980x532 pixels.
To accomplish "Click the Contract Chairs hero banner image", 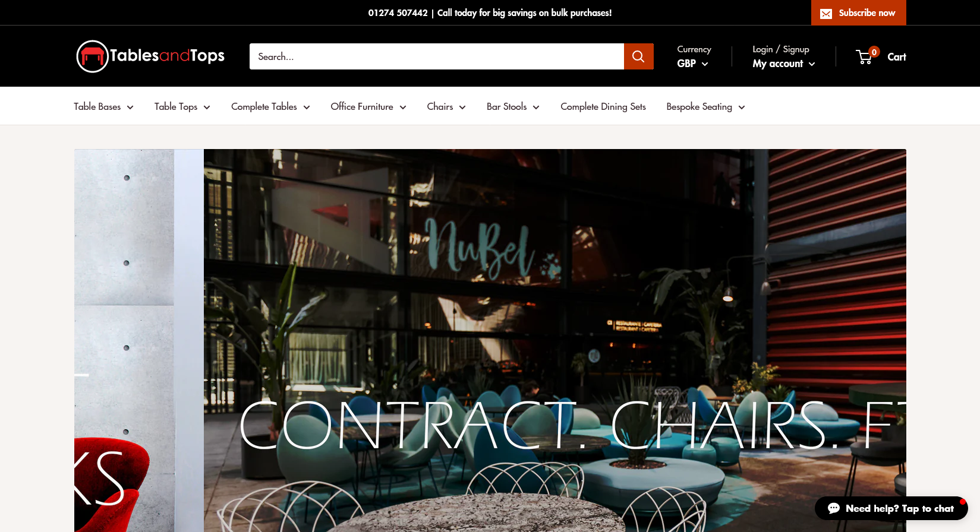I will point(555,340).
